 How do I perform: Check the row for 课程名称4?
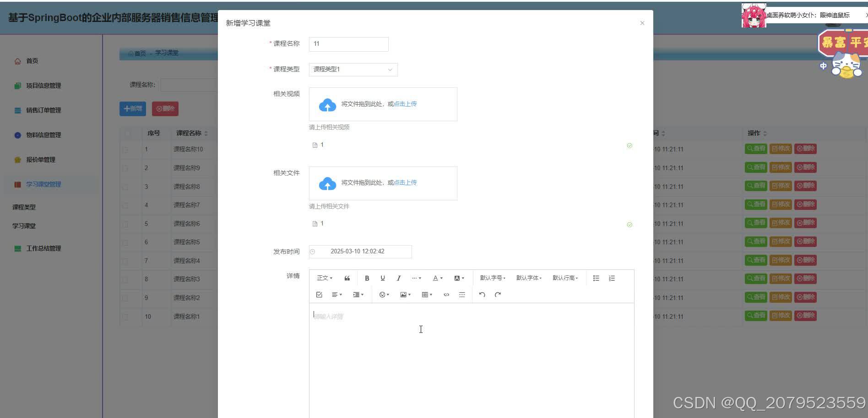(125, 261)
